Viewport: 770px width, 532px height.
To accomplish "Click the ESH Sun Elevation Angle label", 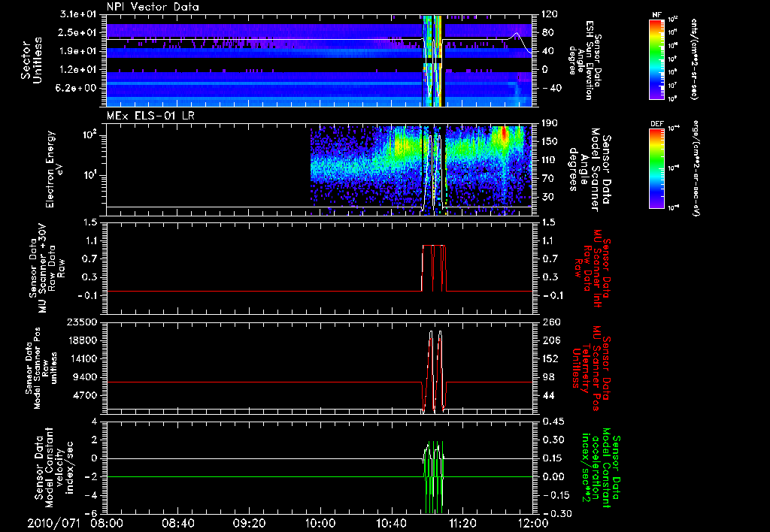I will (x=590, y=60).
